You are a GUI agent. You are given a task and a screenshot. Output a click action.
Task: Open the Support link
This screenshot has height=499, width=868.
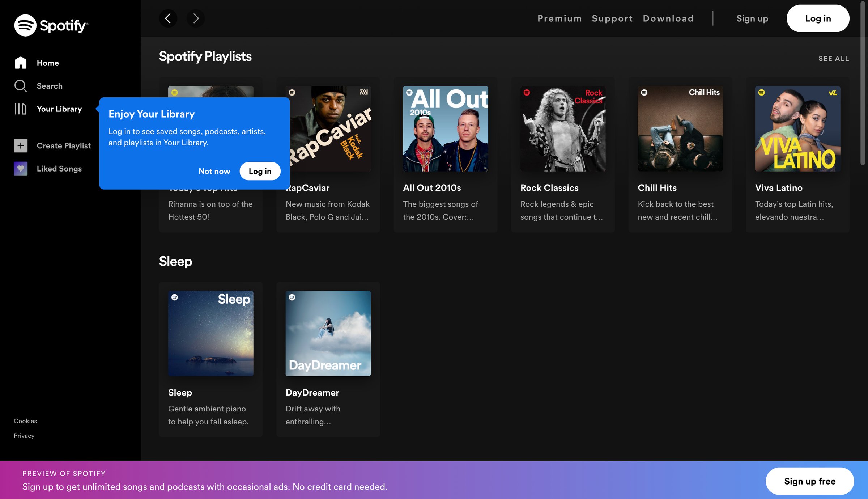[x=612, y=18]
